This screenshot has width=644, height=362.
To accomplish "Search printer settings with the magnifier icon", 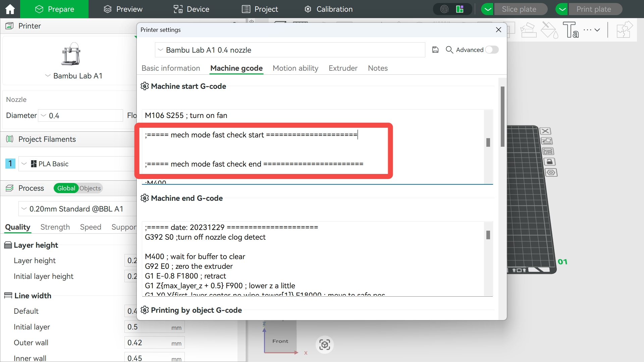I will click(x=449, y=50).
